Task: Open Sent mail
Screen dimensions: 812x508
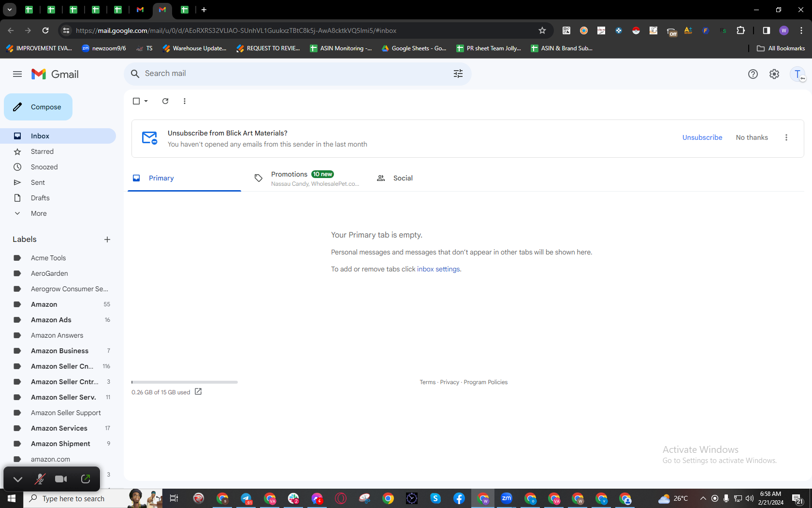Action: pyautogui.click(x=58, y=182)
